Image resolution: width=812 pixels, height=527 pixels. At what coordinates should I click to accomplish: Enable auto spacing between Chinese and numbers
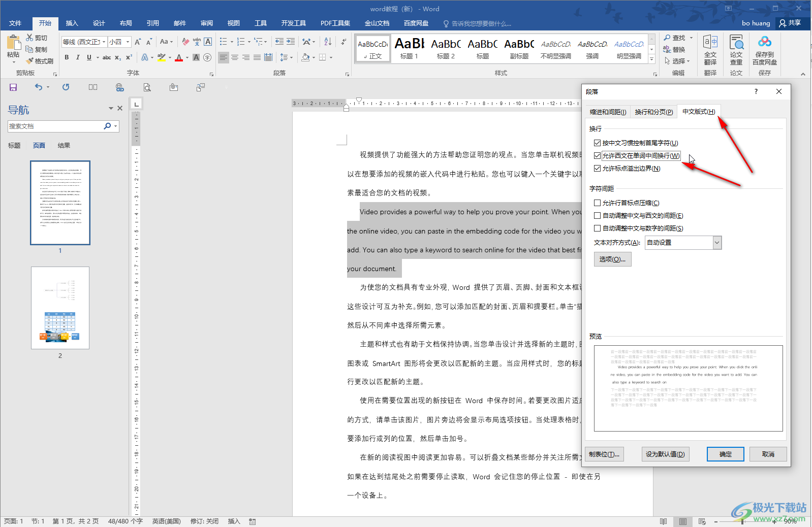598,228
